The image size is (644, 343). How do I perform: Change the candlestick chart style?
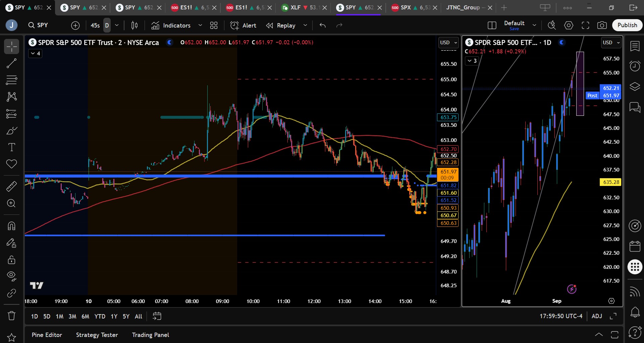pos(135,25)
